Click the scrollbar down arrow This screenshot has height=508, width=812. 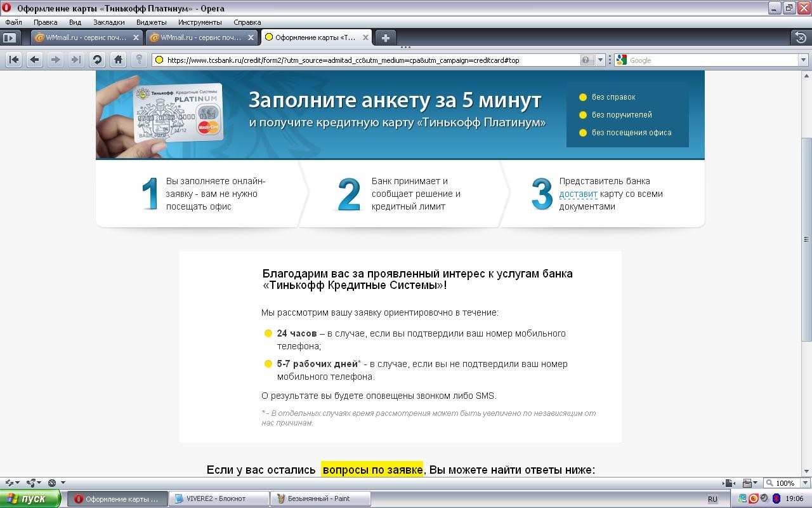point(806,471)
